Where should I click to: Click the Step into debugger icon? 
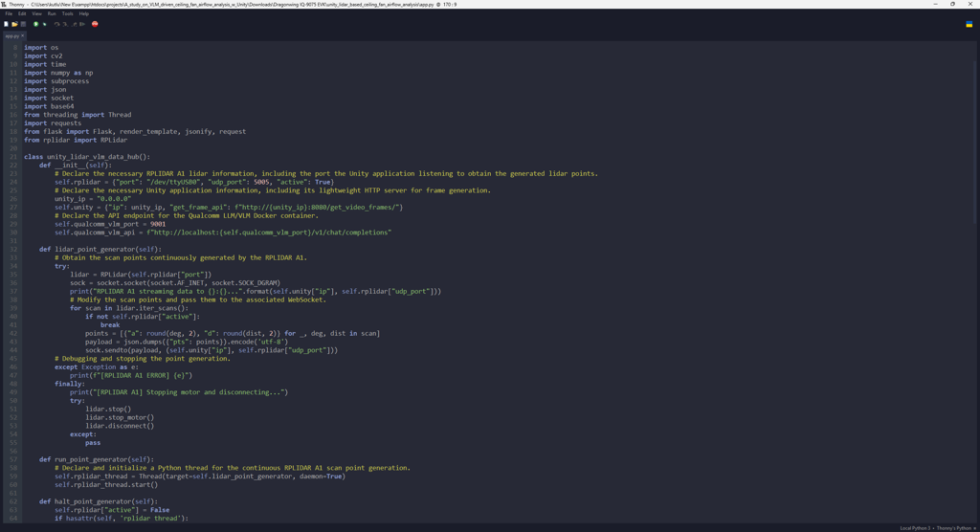[65, 24]
